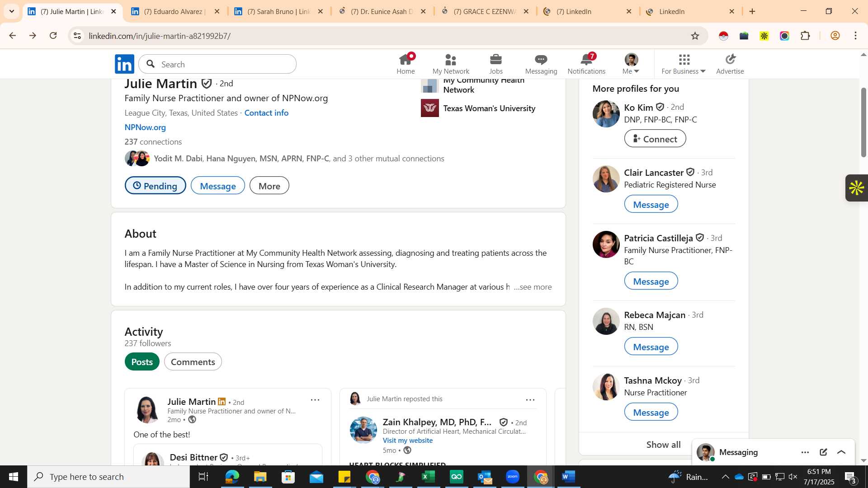
Task: Message Tashna Mckoy
Action: pos(651,412)
